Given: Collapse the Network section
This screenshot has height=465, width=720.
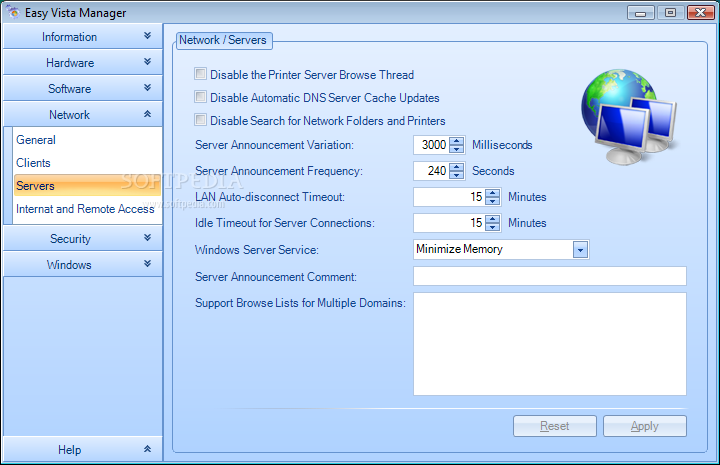Looking at the screenshot, I should click(83, 114).
